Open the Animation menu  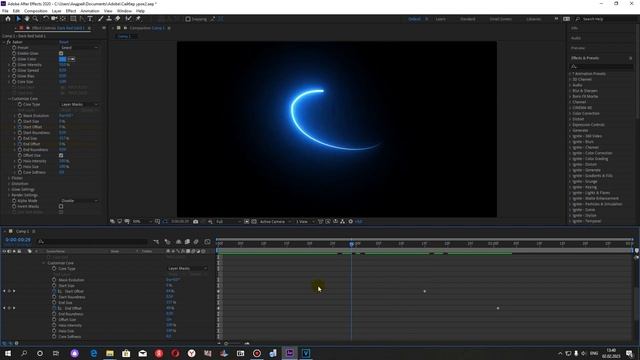pyautogui.click(x=90, y=11)
